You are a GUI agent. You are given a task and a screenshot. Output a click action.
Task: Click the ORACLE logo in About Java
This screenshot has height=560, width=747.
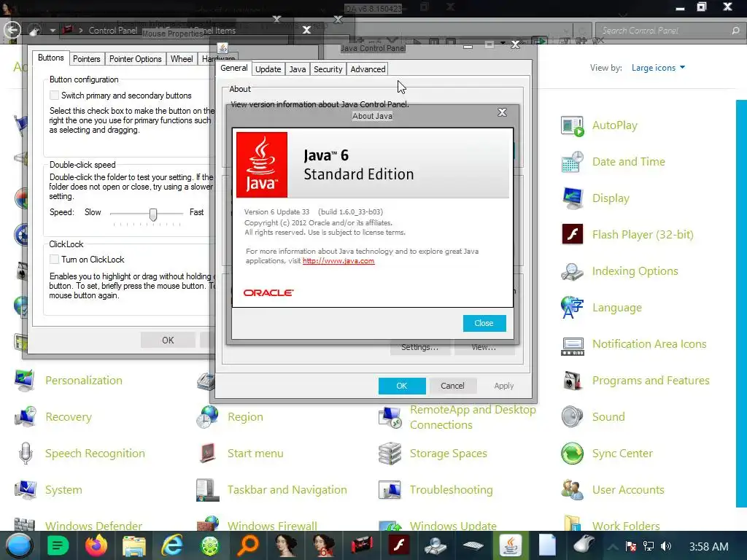268,292
